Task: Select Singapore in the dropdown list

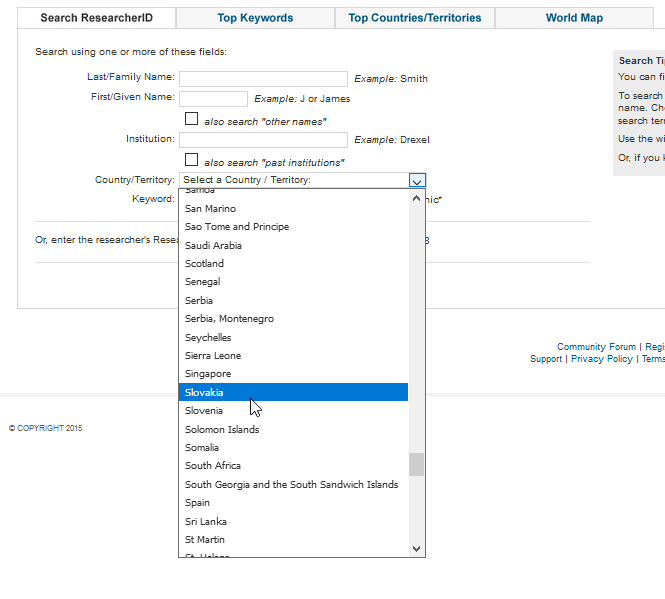Action: pyautogui.click(x=293, y=374)
